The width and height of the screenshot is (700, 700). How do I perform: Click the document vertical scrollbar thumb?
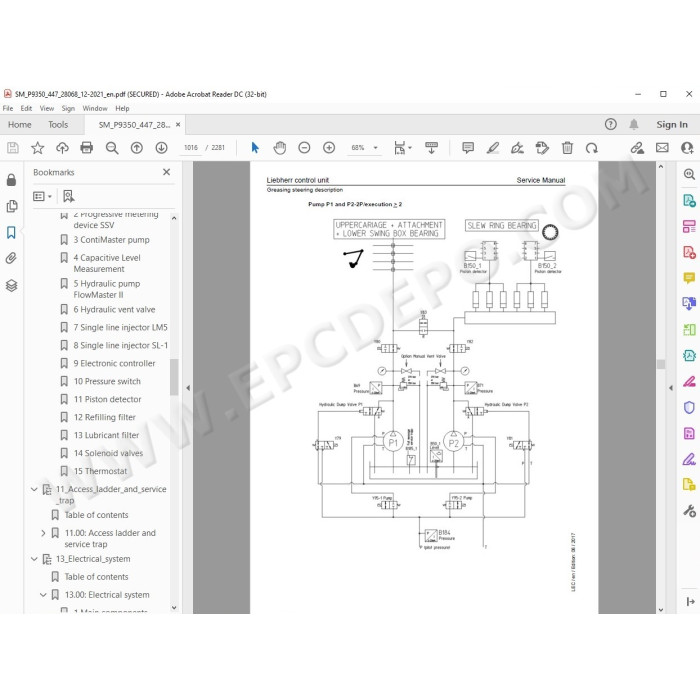(x=661, y=364)
